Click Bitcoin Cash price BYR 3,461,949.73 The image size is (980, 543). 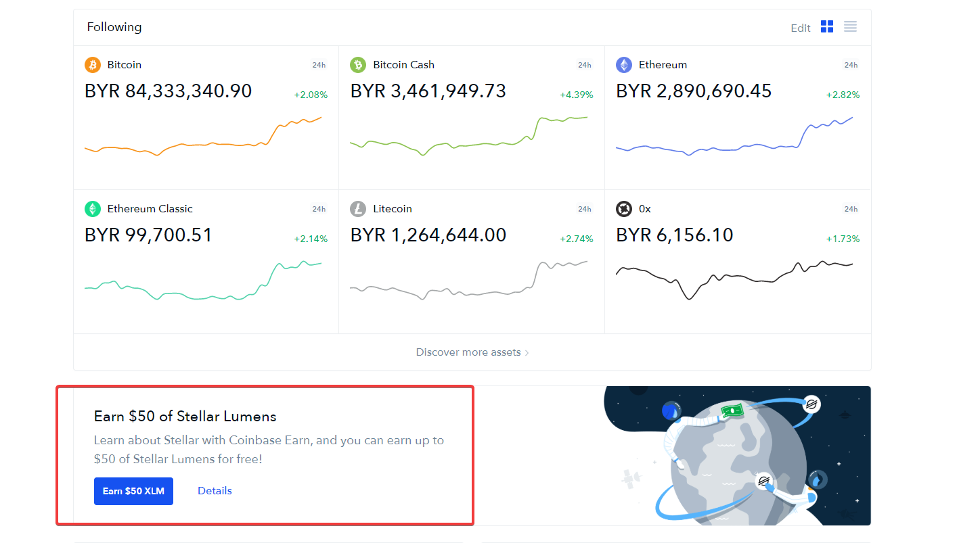tap(428, 91)
